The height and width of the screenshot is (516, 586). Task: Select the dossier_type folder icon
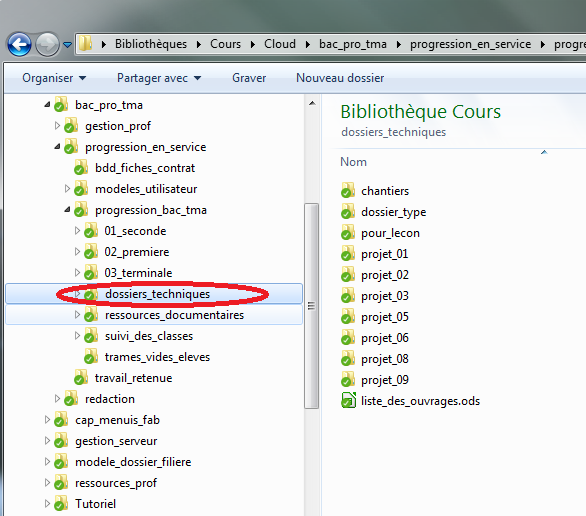(x=348, y=211)
